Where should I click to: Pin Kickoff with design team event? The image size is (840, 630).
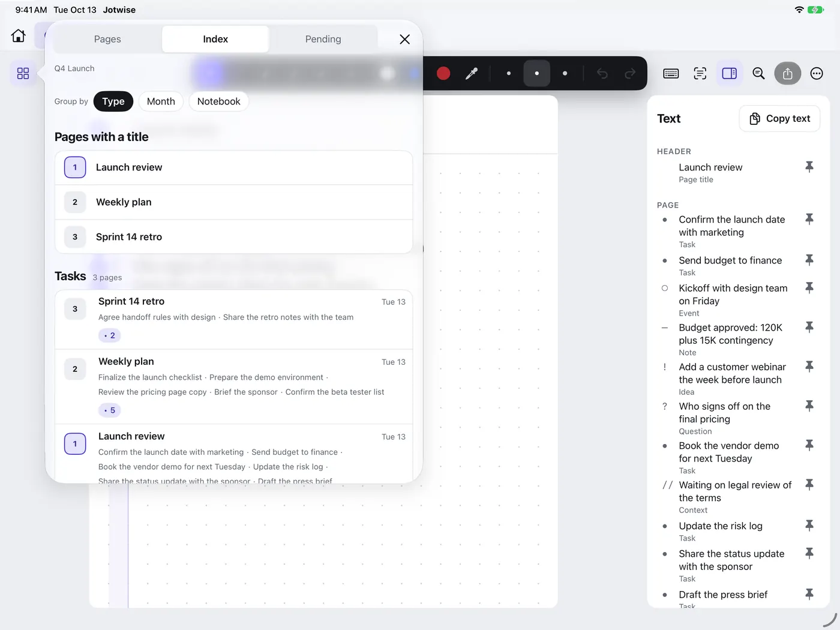tap(809, 287)
